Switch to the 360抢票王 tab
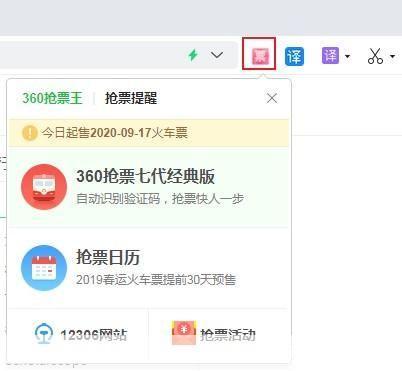 coord(52,98)
